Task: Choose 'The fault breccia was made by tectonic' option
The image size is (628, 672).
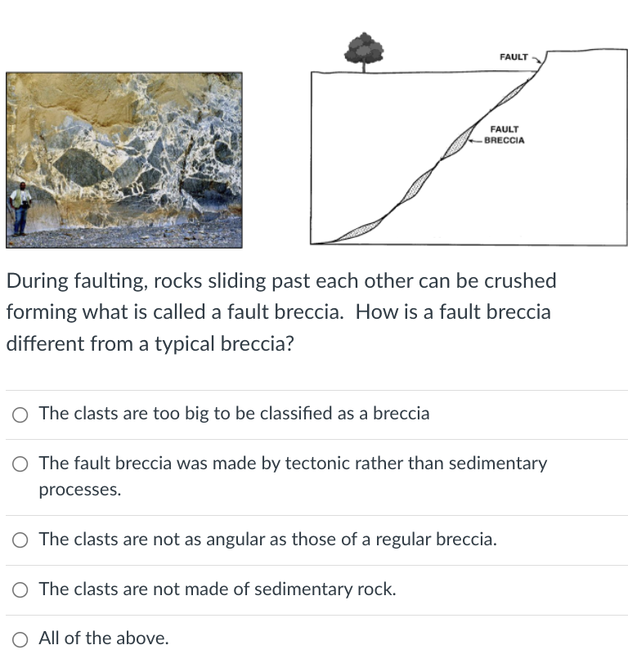Action: (20, 464)
